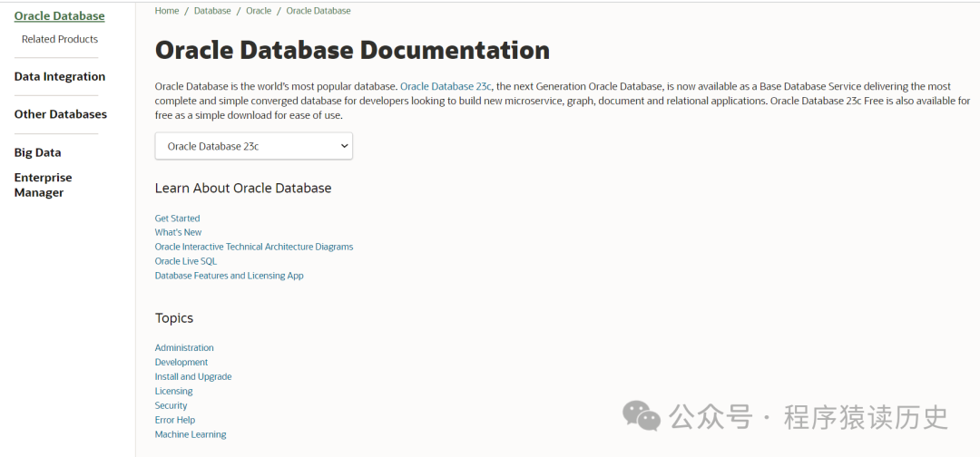980x457 pixels.
Task: Open Related Products in the sidebar
Action: (60, 39)
